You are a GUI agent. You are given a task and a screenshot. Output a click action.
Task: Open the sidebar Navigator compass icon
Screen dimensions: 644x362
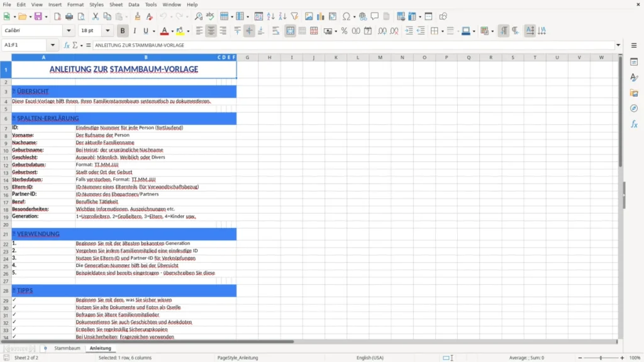coord(634,108)
